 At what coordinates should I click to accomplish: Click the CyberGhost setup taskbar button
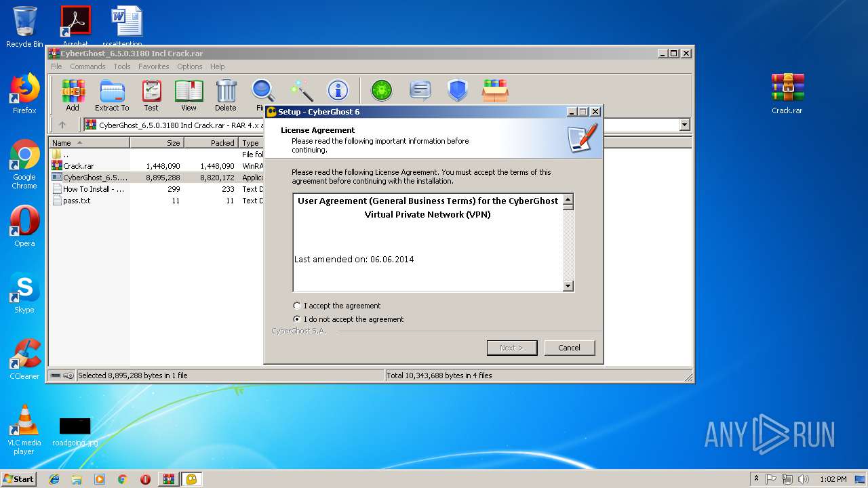(192, 479)
